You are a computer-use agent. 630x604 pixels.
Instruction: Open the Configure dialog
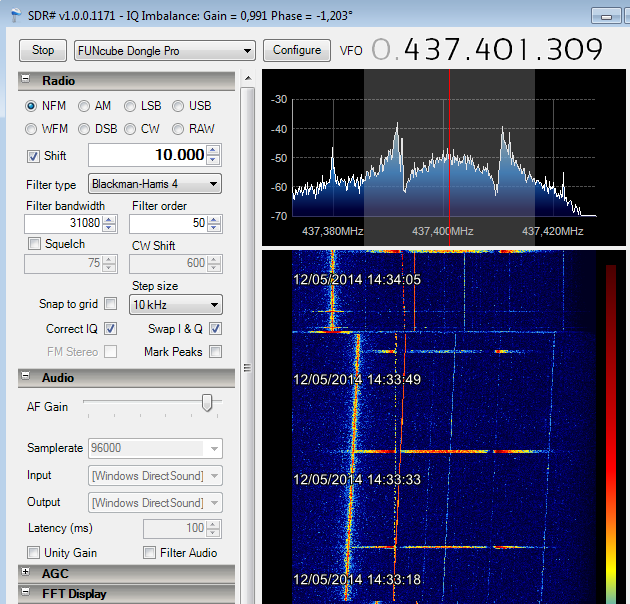coord(297,50)
